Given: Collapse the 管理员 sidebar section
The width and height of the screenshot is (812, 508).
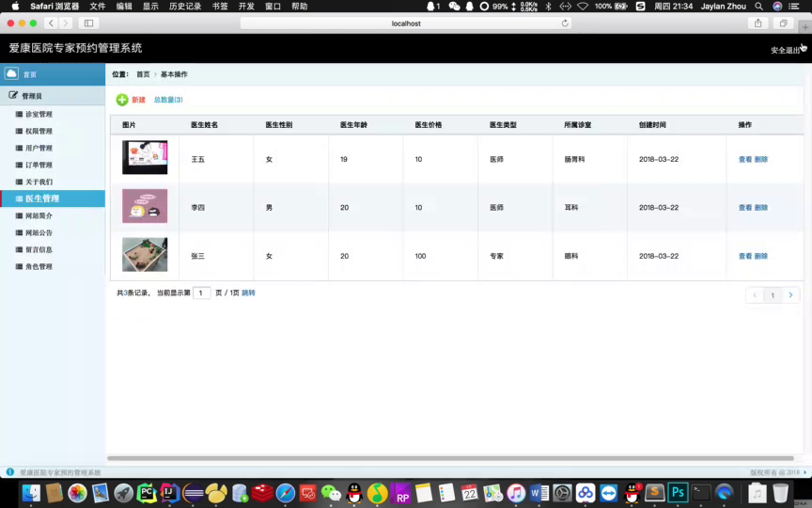Looking at the screenshot, I should pyautogui.click(x=53, y=96).
